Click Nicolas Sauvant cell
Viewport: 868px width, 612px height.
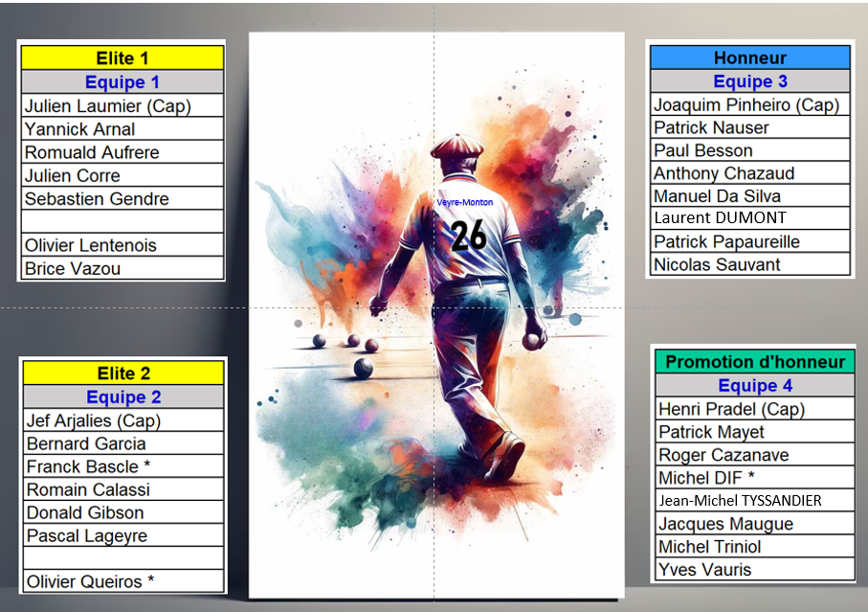tap(750, 264)
